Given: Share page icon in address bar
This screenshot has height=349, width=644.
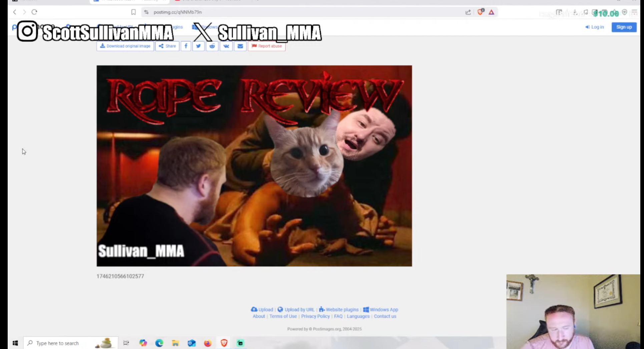Looking at the screenshot, I should click(x=468, y=12).
